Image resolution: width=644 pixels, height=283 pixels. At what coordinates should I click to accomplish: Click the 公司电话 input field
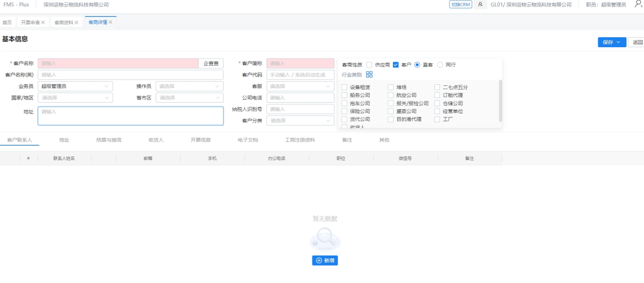pos(301,98)
